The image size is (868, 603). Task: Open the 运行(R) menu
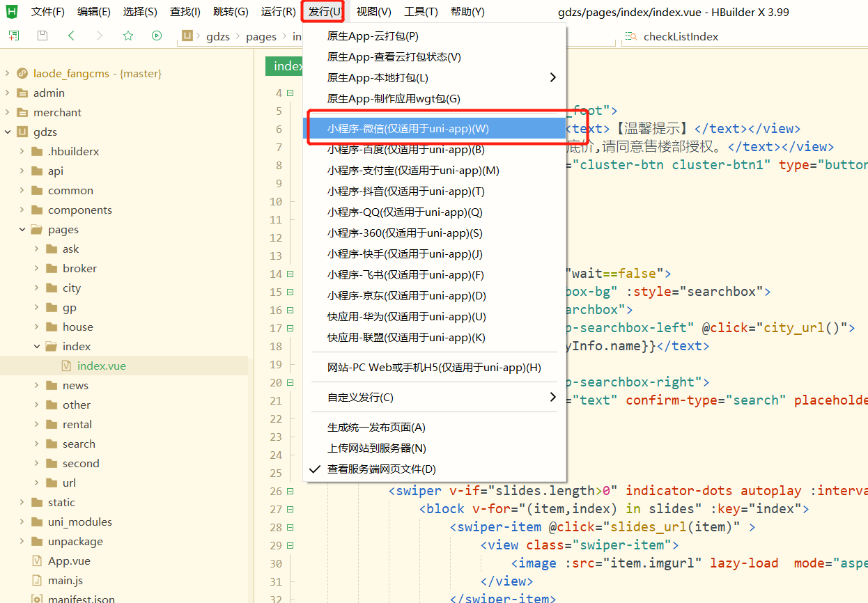tap(279, 12)
